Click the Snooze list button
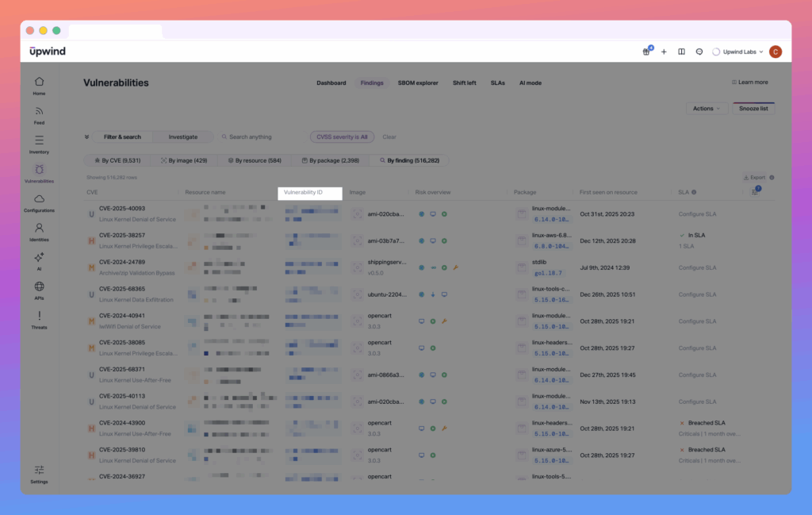The image size is (812, 515). click(753, 108)
